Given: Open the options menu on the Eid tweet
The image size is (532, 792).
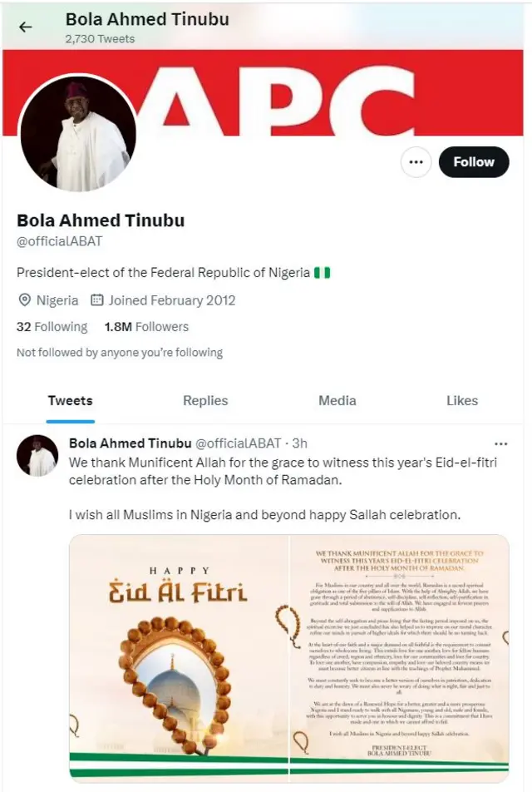Looking at the screenshot, I should tap(503, 444).
